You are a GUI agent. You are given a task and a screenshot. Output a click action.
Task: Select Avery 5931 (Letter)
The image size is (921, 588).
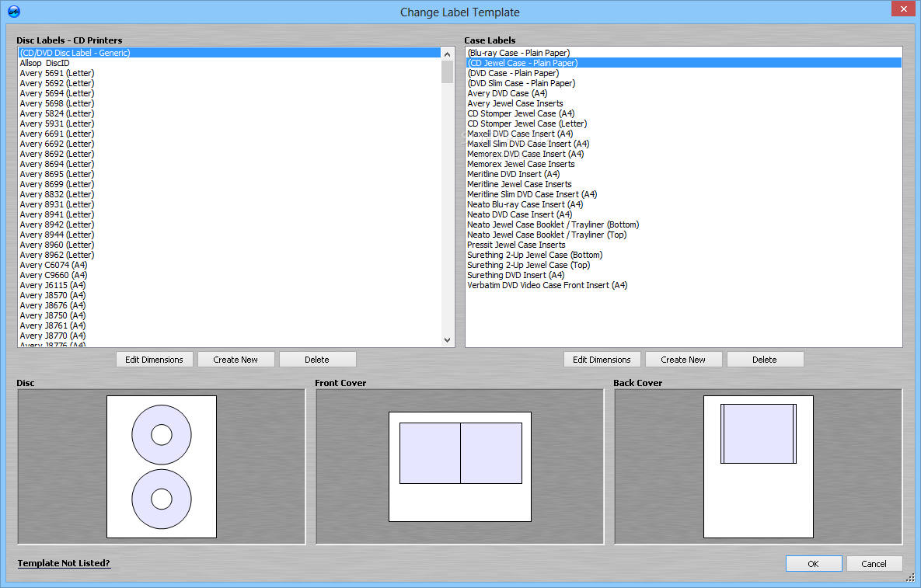click(229, 124)
